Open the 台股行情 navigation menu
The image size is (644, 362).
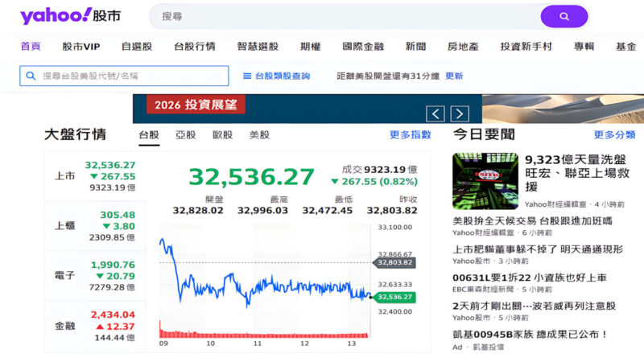point(195,47)
